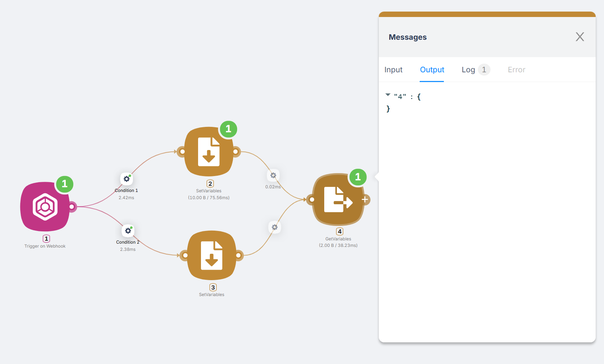Click output connector of Webhook trigger
604x364 pixels.
pyautogui.click(x=72, y=207)
